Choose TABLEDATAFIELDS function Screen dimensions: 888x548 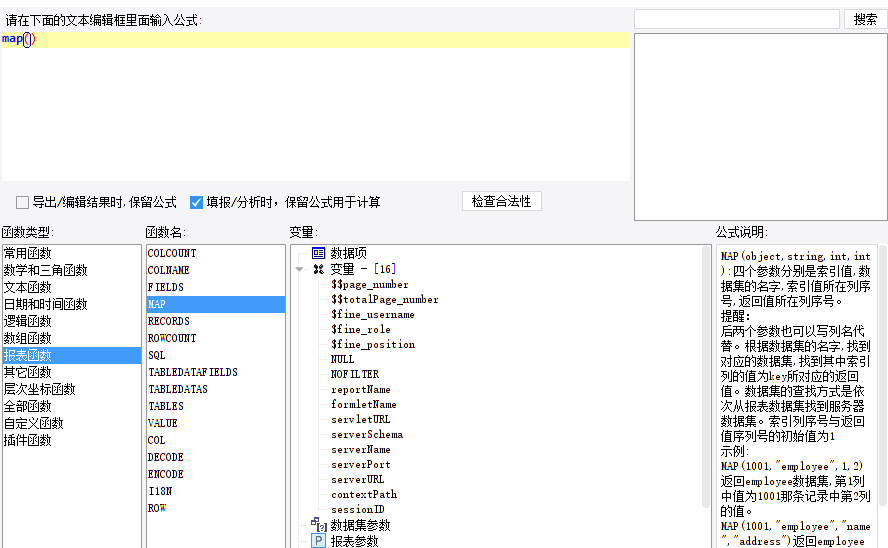[x=215, y=372]
